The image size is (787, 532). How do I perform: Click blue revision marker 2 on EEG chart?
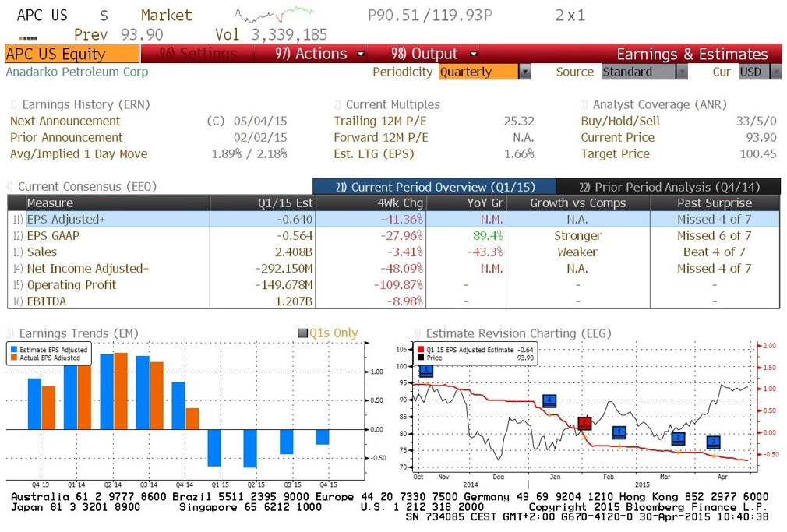pos(678,439)
